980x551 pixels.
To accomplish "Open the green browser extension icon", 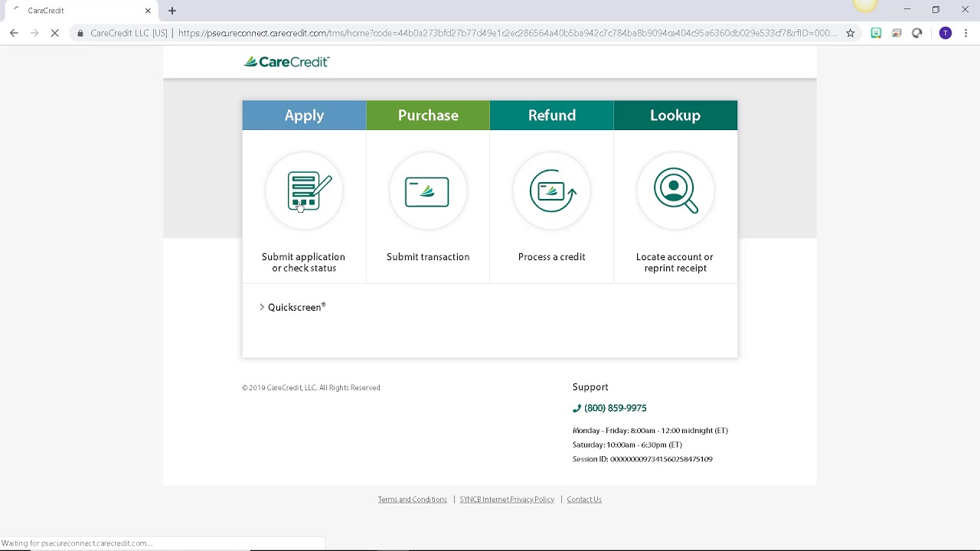I will tap(876, 33).
